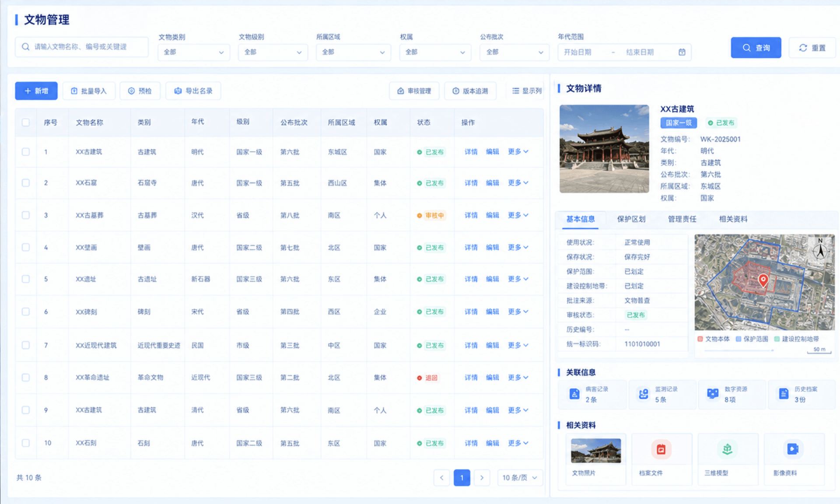This screenshot has height=504, width=840.
Task: Click the 文物本体 red legend swatch
Action: click(x=700, y=339)
